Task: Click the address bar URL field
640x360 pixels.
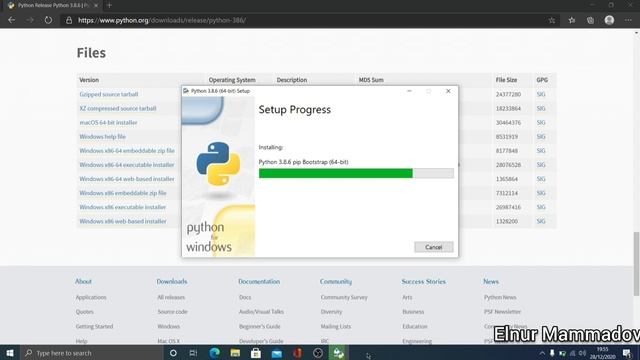Action: [x=310, y=20]
